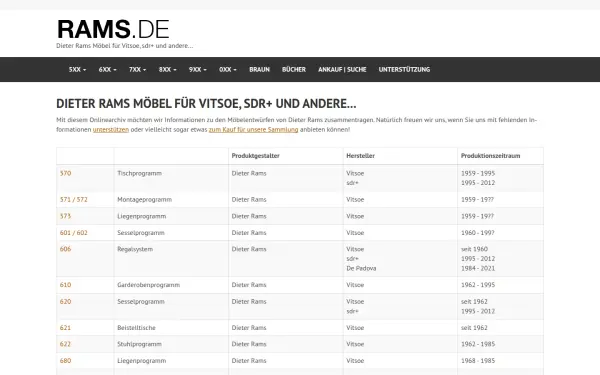Image resolution: width=600 pixels, height=375 pixels.
Task: Expand the 5XX dropdown menu
Action: point(77,70)
